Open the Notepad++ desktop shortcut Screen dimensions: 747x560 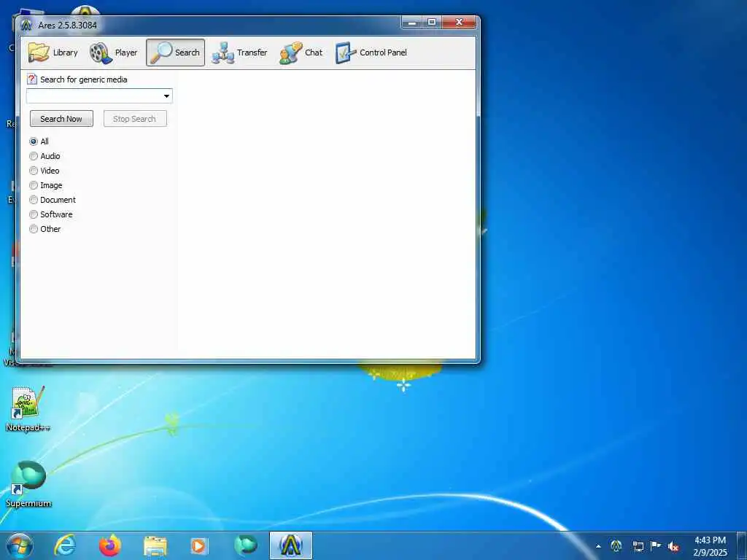point(28,410)
